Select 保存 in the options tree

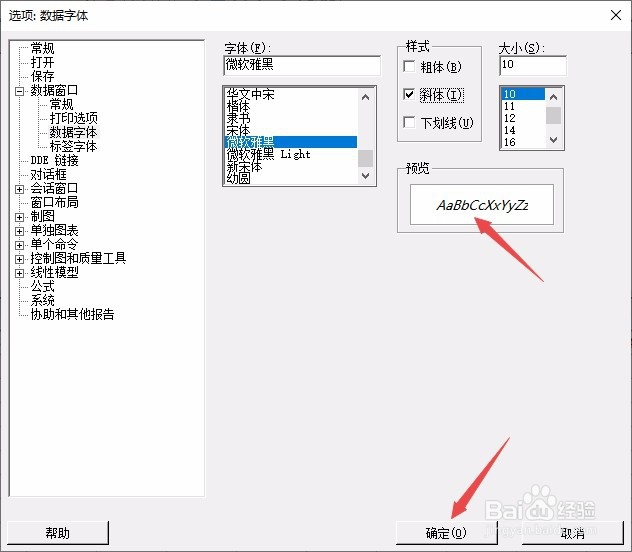pyautogui.click(x=42, y=77)
